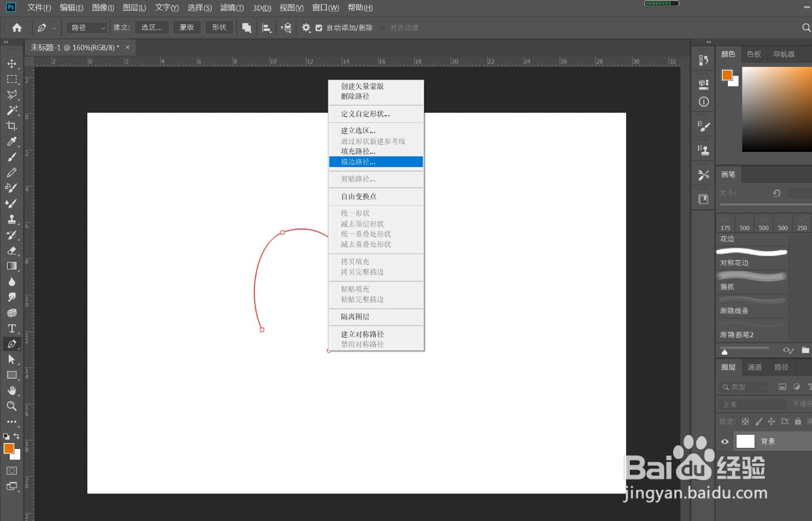
Task: Toggle lock all padlock icon
Action: 798,421
